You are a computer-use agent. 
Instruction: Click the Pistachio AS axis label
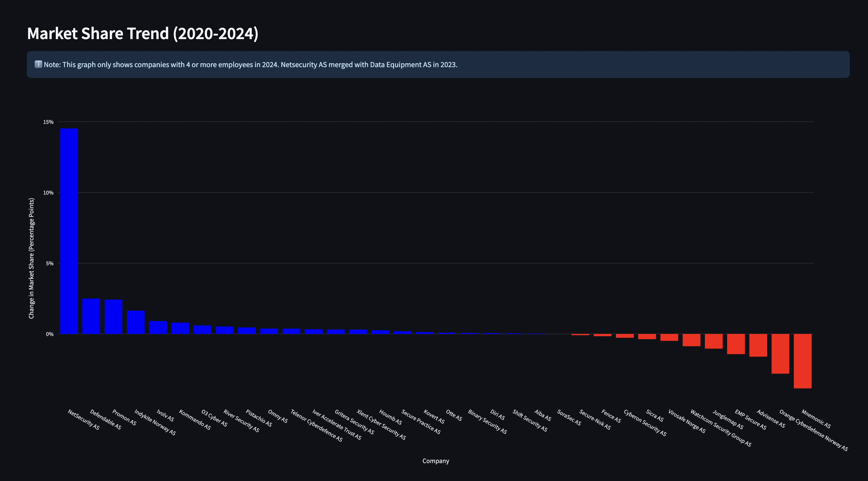259,418
